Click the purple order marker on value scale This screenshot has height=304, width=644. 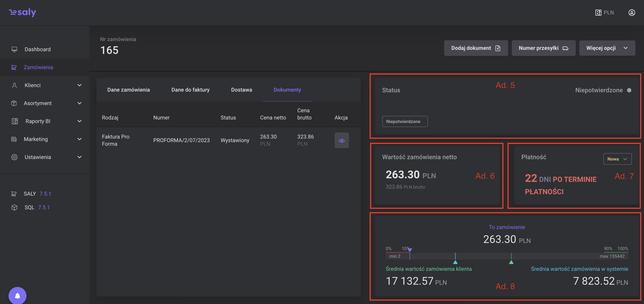pyautogui.click(x=410, y=250)
